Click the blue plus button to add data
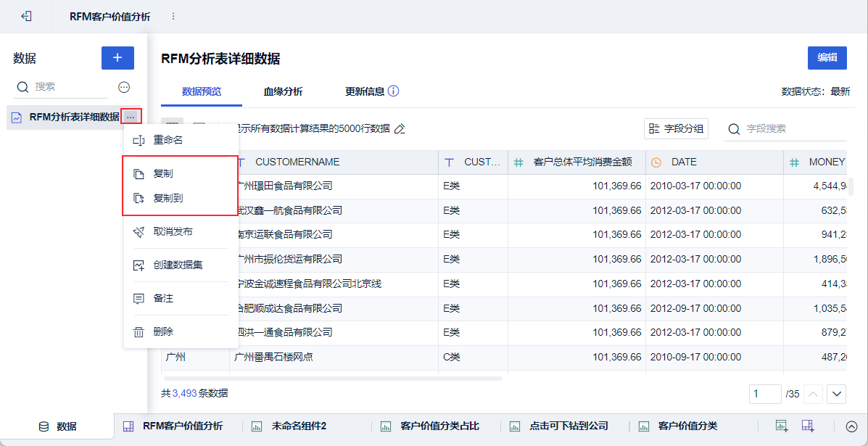The image size is (868, 446). [117, 58]
